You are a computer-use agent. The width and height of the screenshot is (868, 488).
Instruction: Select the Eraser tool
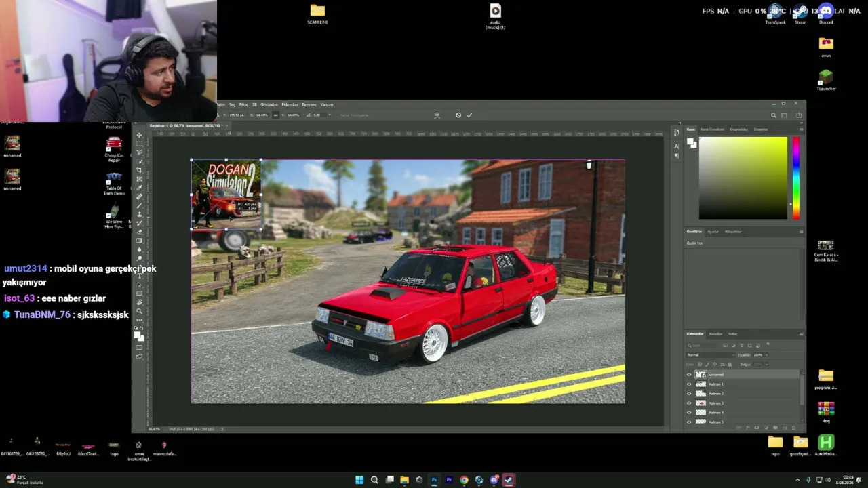pyautogui.click(x=139, y=232)
